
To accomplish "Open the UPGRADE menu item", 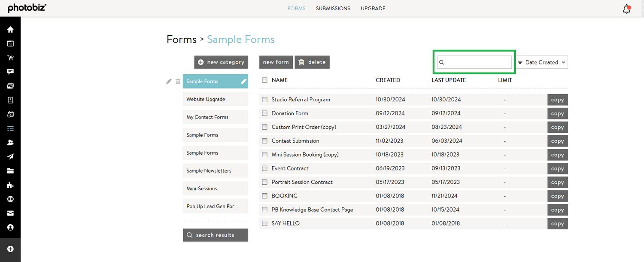I will (373, 8).
